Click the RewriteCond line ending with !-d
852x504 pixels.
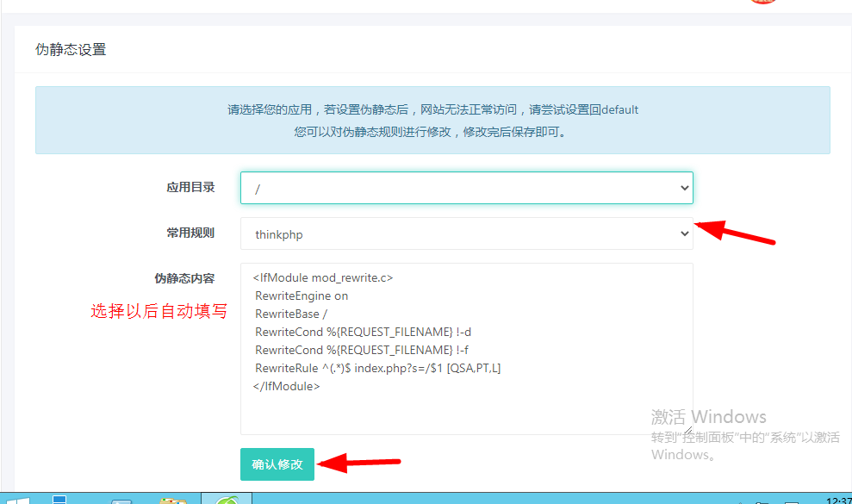363,332
